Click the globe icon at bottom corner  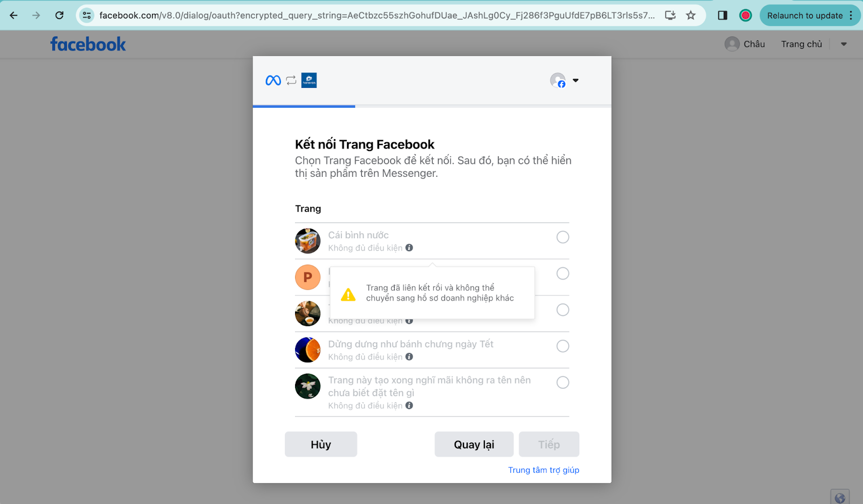840,498
